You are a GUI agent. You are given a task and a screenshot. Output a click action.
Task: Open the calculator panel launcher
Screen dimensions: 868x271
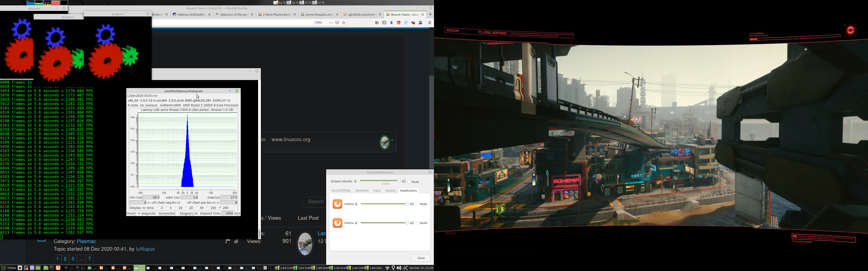[x=26, y=268]
